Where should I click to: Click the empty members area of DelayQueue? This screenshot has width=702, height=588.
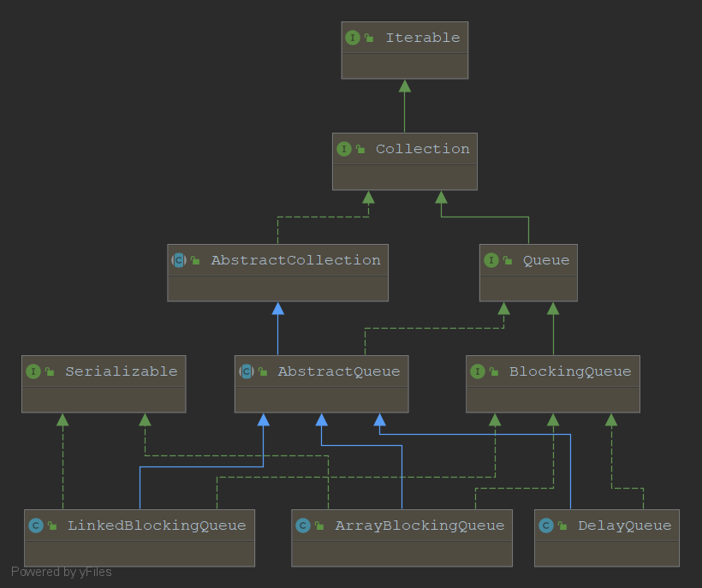coord(607,554)
